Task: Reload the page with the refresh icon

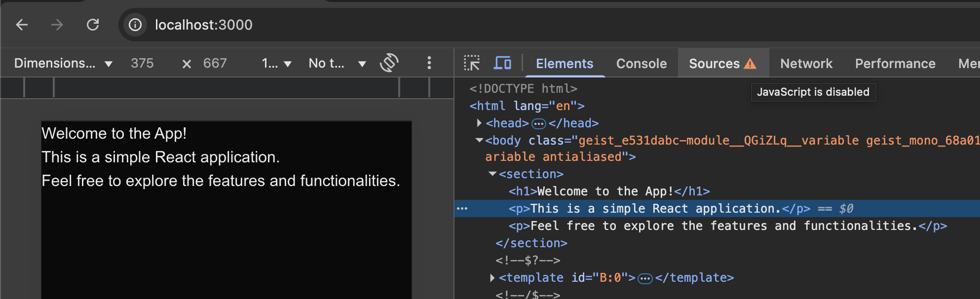Action: coord(93,25)
